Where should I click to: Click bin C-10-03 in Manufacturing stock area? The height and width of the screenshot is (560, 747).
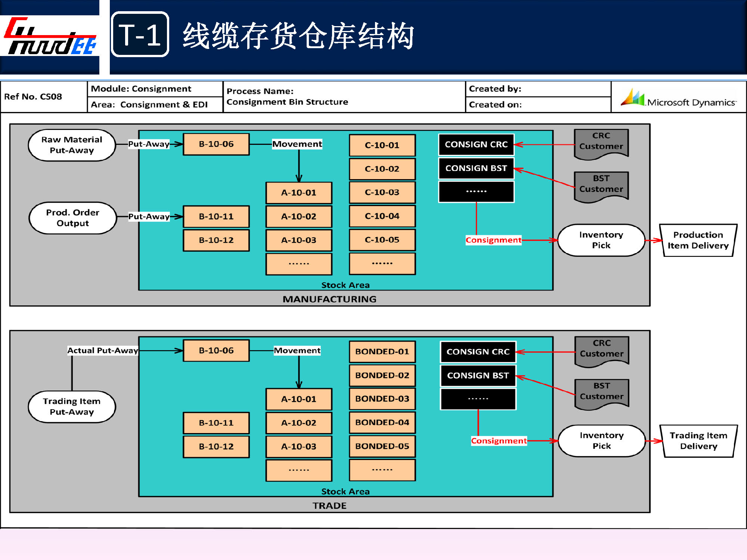click(382, 192)
